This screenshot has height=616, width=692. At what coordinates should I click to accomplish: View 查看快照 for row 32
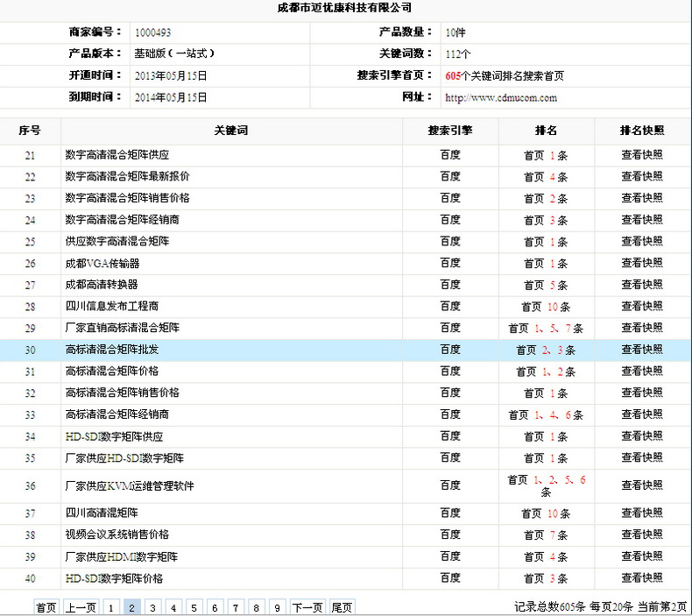(642, 393)
